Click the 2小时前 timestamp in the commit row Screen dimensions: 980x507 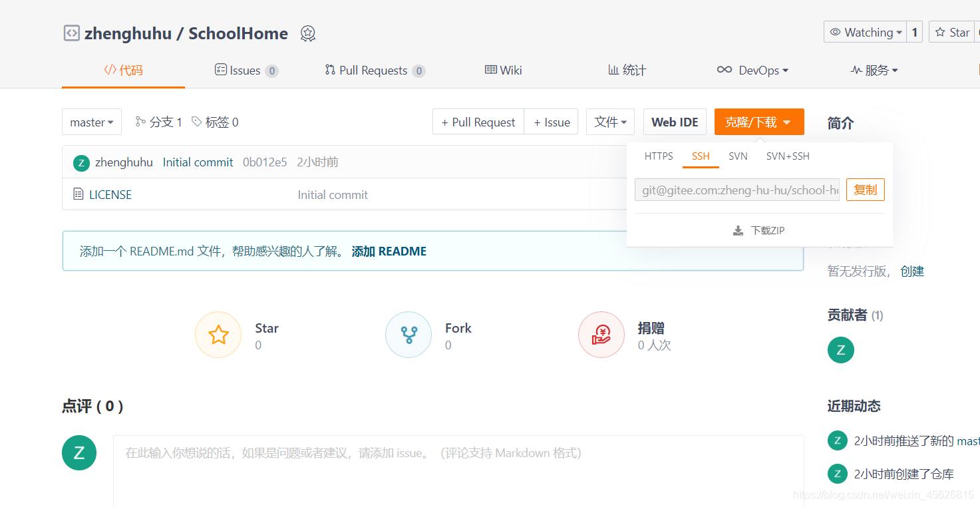tap(317, 162)
